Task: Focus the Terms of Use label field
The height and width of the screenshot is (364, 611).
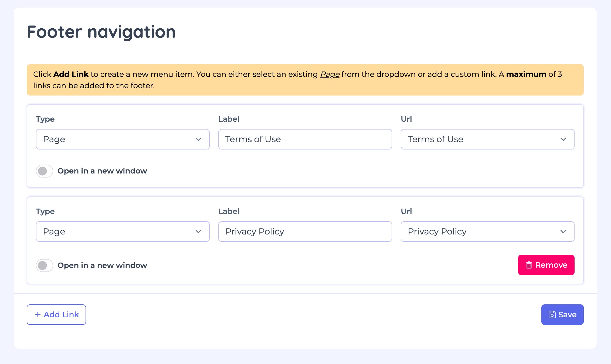Action: [305, 139]
